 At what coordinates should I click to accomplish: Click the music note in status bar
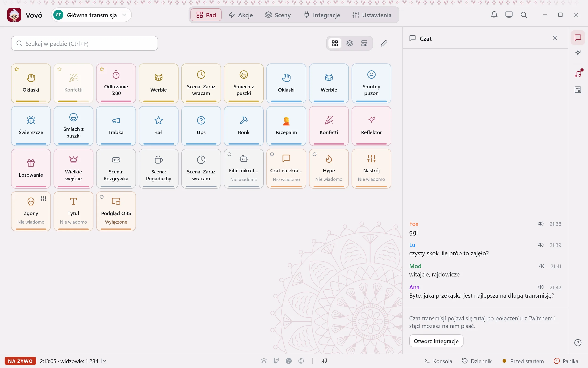[324, 361]
